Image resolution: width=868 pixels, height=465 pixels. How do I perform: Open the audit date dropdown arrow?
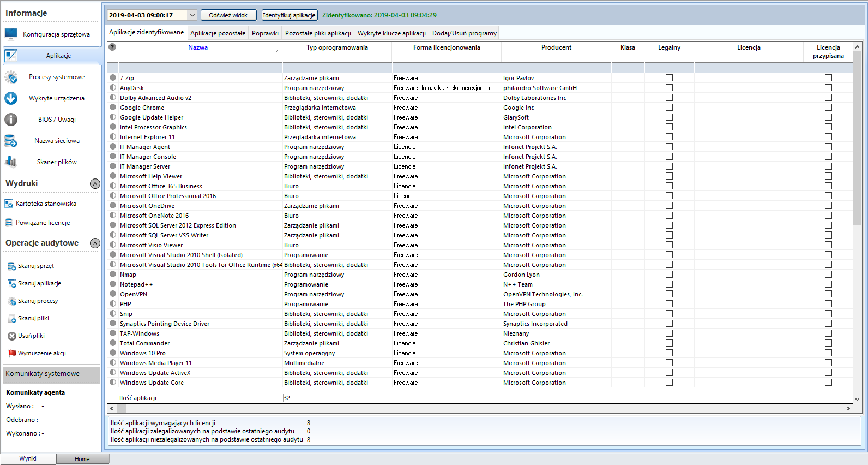[x=192, y=15]
